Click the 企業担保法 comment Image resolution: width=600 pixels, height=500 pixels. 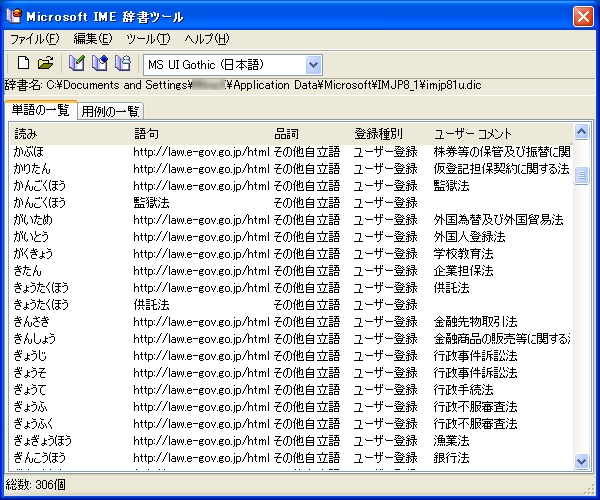463,271
